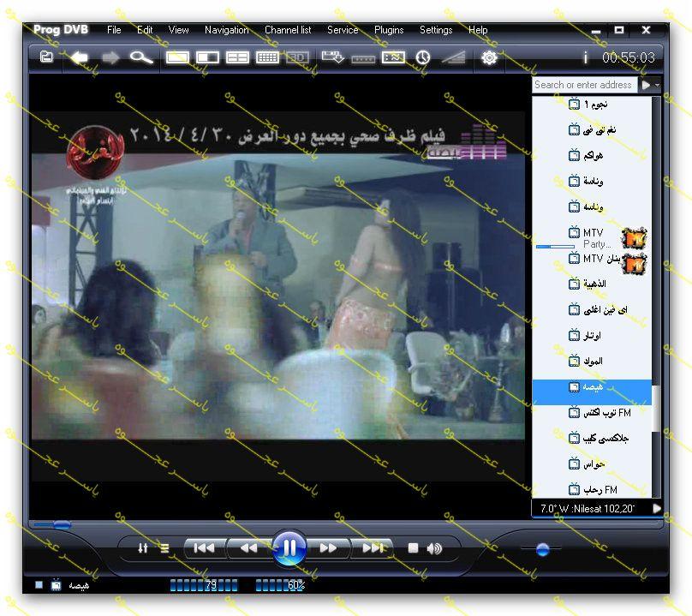Pause playback with the blue pause button
The image size is (692, 616).
[289, 548]
